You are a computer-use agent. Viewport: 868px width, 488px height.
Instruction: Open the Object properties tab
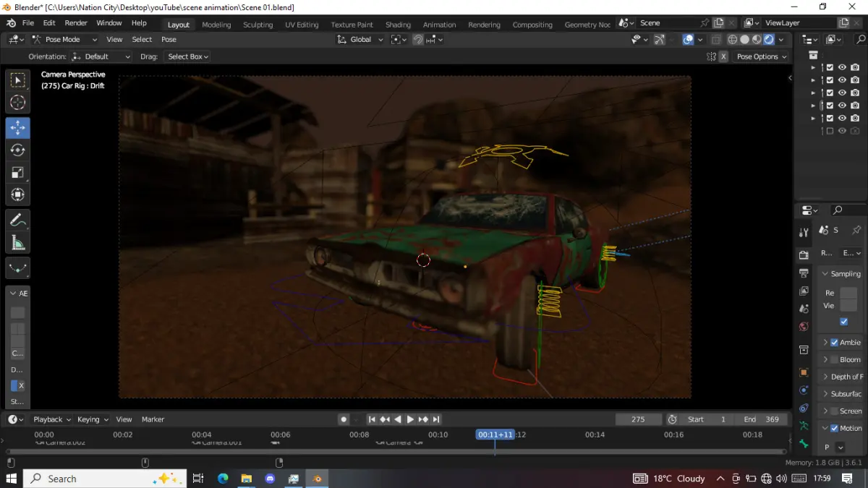804,372
